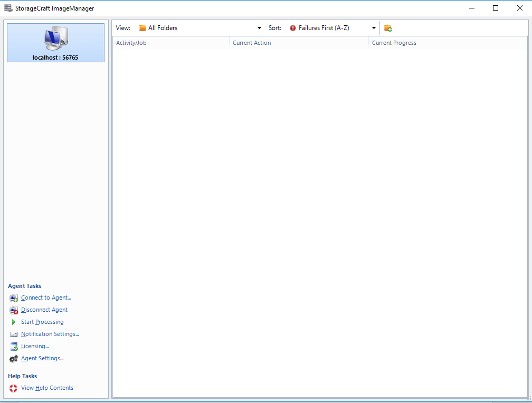The width and height of the screenshot is (532, 403).
Task: Select the localhost : 56765 agent
Action: click(55, 43)
